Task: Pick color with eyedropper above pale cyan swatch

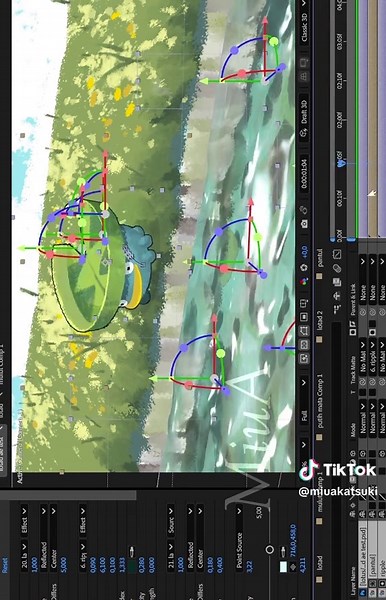Action: [283, 552]
